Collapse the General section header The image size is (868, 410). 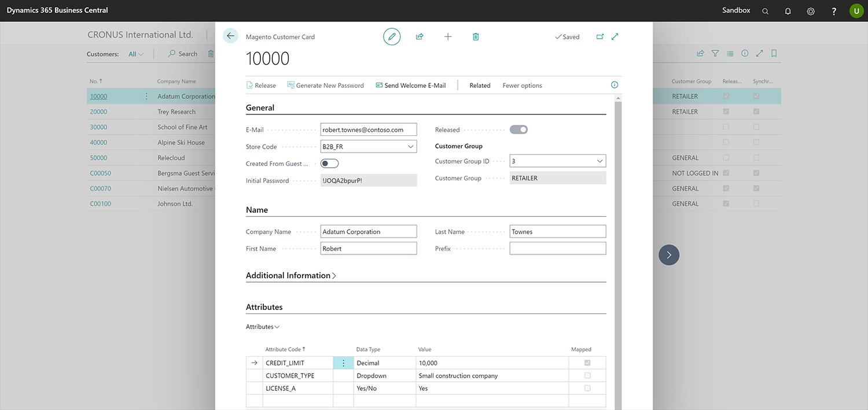pos(260,108)
